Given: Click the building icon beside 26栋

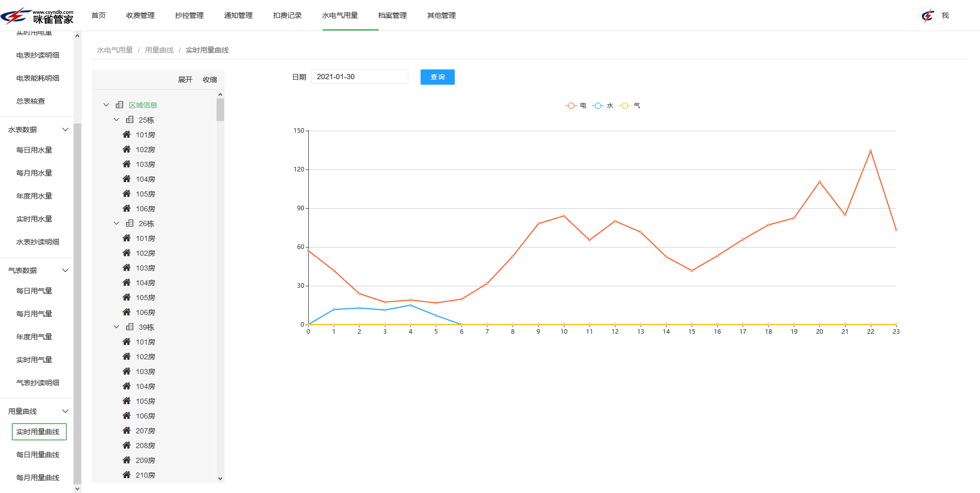Looking at the screenshot, I should point(130,223).
